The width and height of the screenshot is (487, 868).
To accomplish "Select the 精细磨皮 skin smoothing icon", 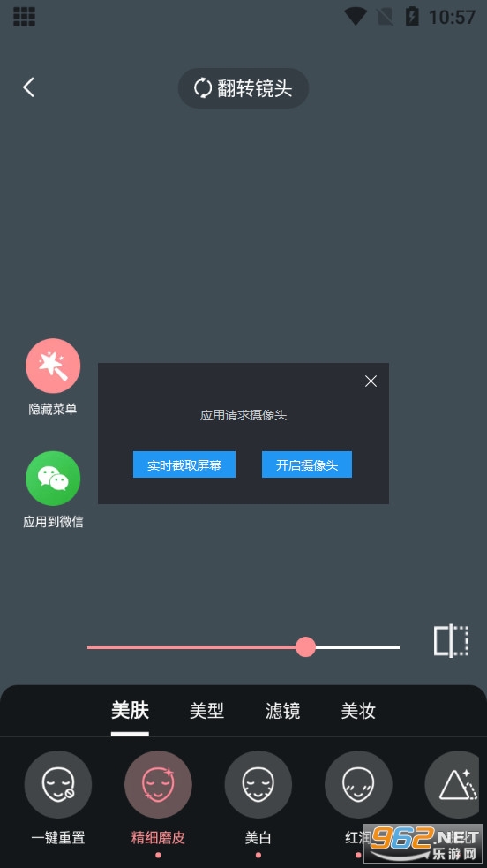I will [x=158, y=784].
